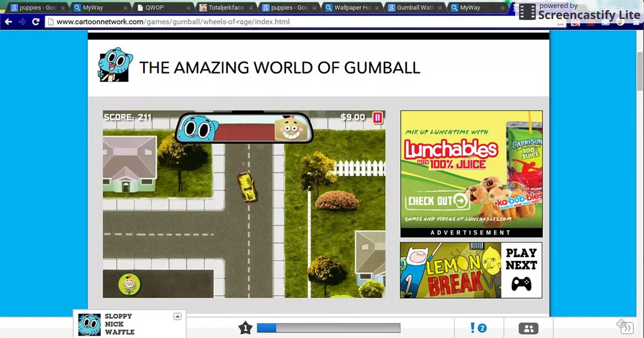Pause the game with the pink pause icon
The height and width of the screenshot is (338, 644).
tap(378, 117)
